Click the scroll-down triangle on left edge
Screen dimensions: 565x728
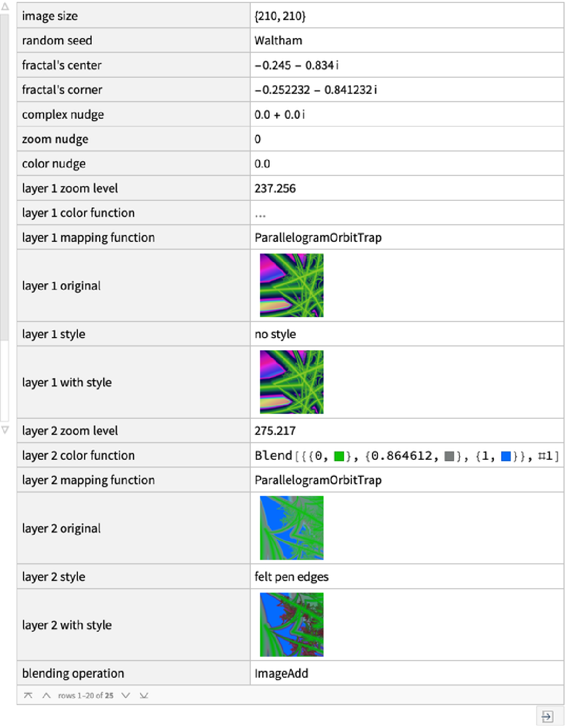(5, 430)
